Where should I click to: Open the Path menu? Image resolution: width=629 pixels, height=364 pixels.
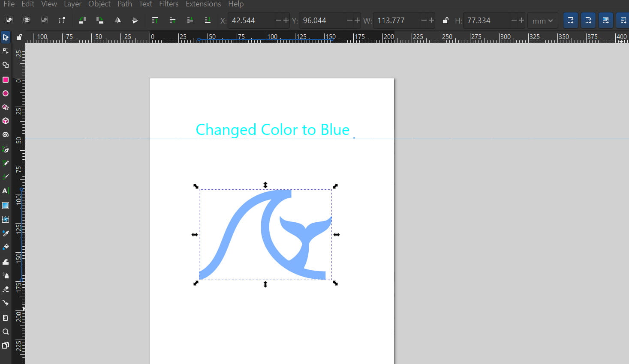125,4
